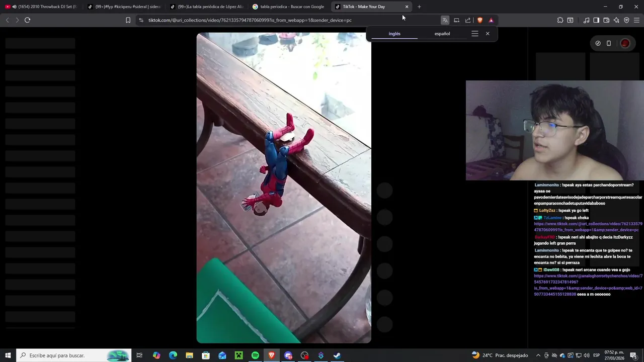This screenshot has width=644, height=362.
Task: Open the extensions puzzle icon
Action: pos(560,20)
